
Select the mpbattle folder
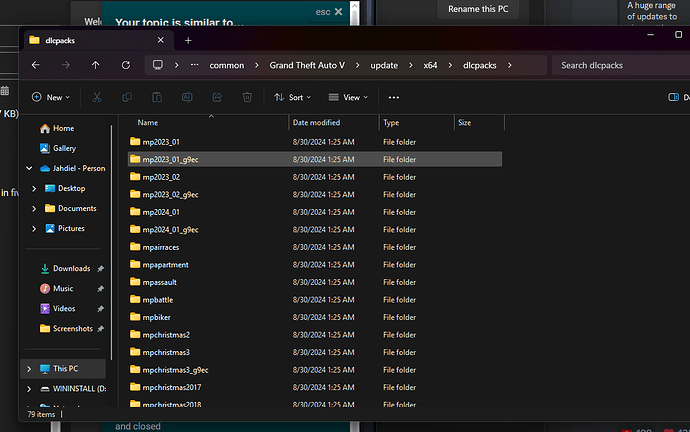(315, 300)
